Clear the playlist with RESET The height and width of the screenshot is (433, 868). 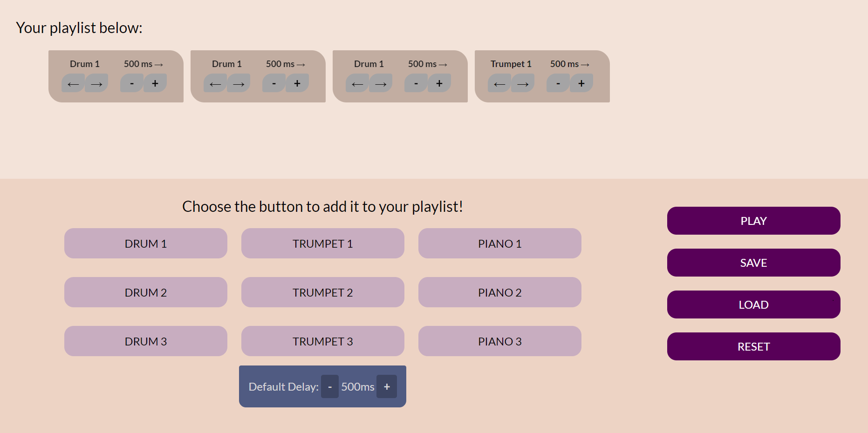tap(754, 346)
